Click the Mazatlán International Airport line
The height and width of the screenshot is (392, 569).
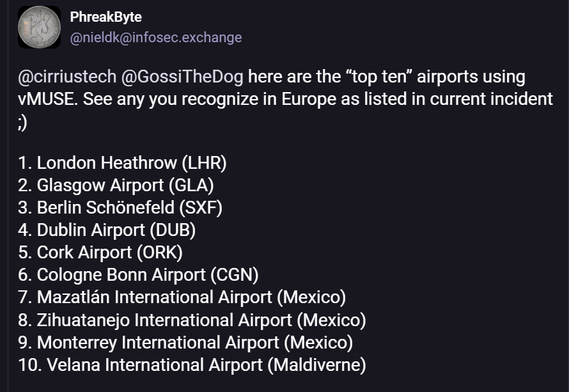[182, 297]
